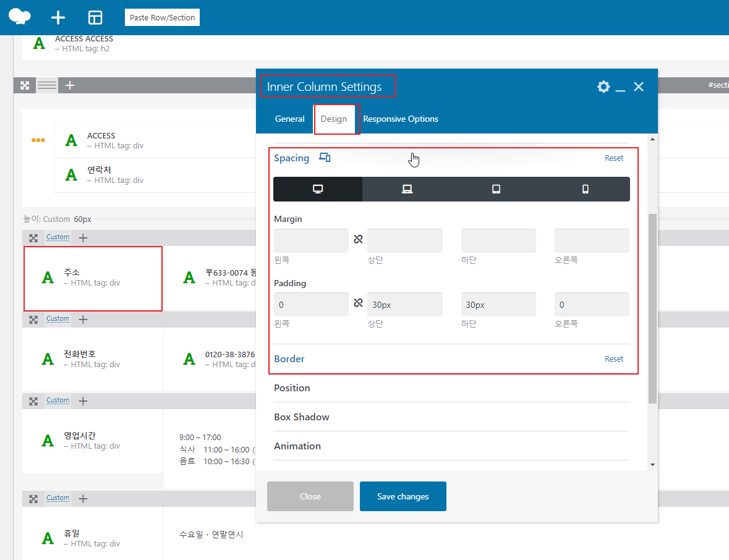Click plus icon on row above 전화번호

click(83, 320)
